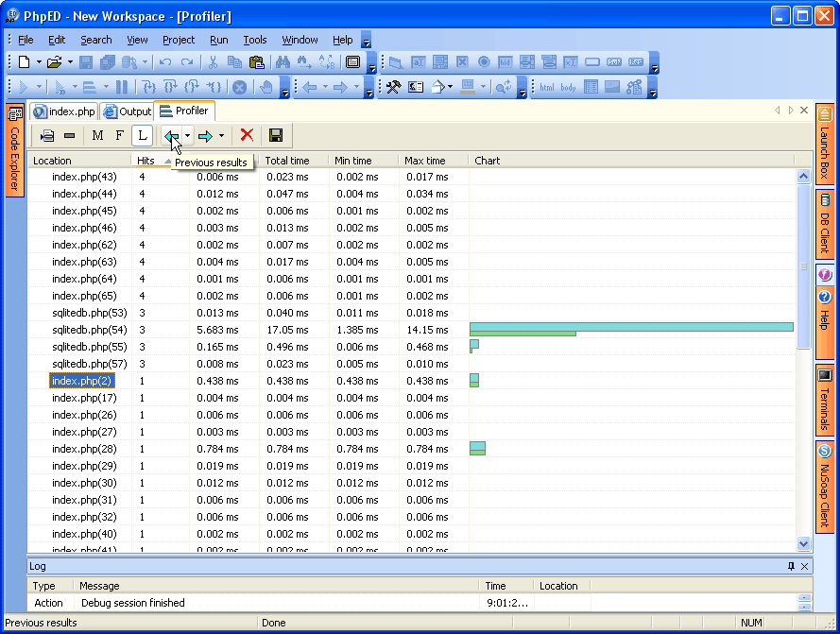
Task: Click the long sqlitedb.php(54) chart bar
Action: (x=630, y=328)
